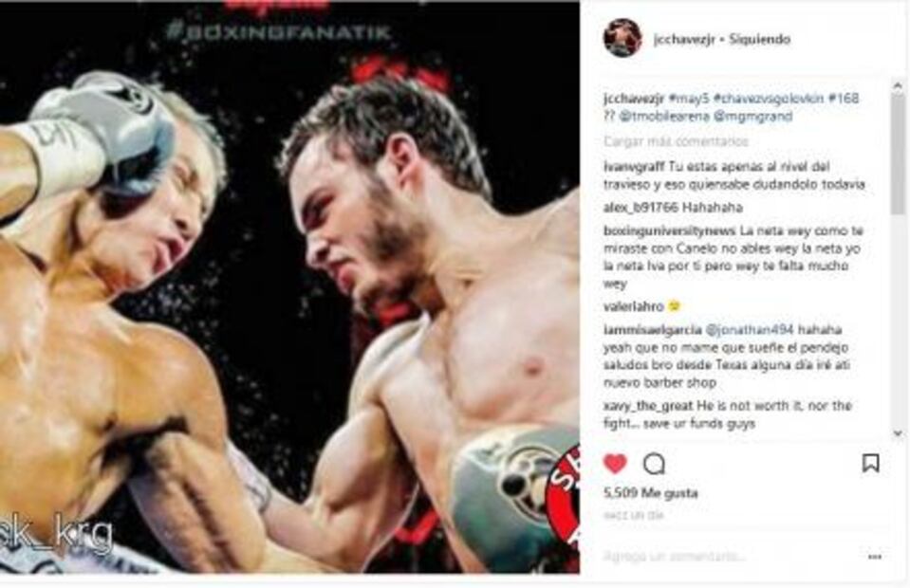
Task: Click the 5,509 Me gusta likes count
Action: pos(650,493)
